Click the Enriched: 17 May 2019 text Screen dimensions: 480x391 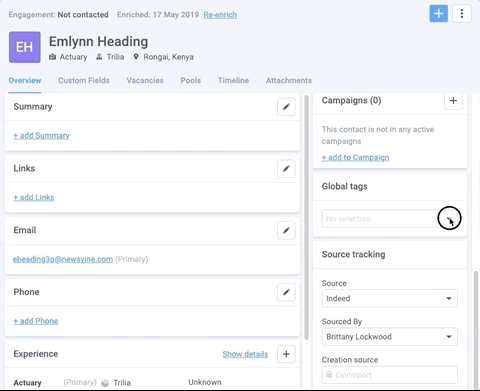click(158, 15)
